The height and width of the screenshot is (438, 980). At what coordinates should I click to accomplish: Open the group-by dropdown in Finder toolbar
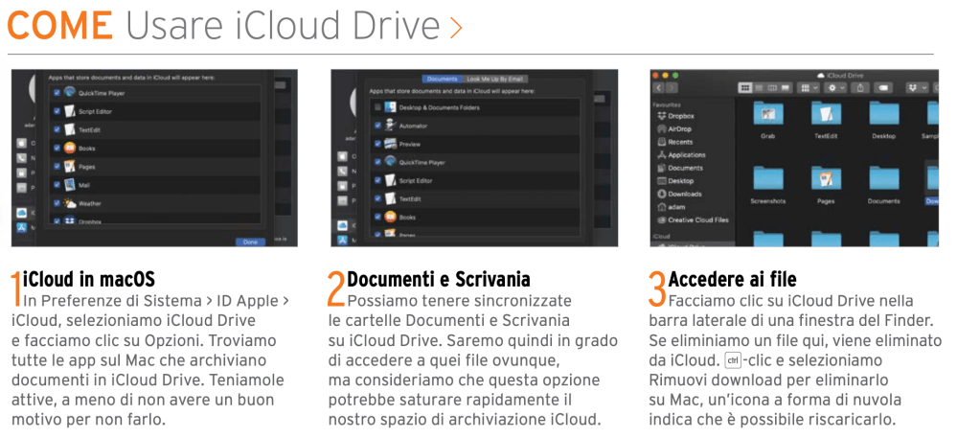(810, 87)
